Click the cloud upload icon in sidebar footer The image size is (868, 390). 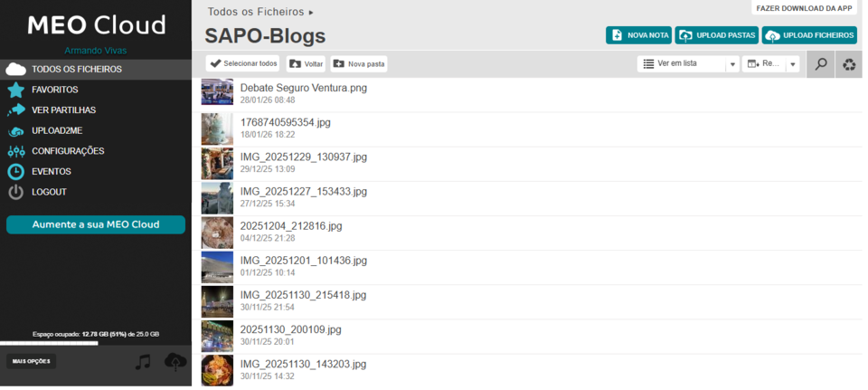[x=175, y=361]
